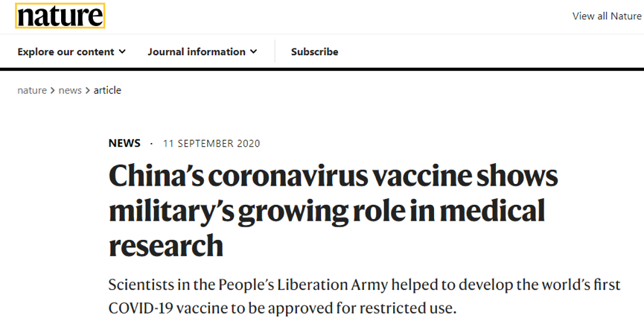
Task: Click the dot separator after NEWS
Action: click(152, 143)
